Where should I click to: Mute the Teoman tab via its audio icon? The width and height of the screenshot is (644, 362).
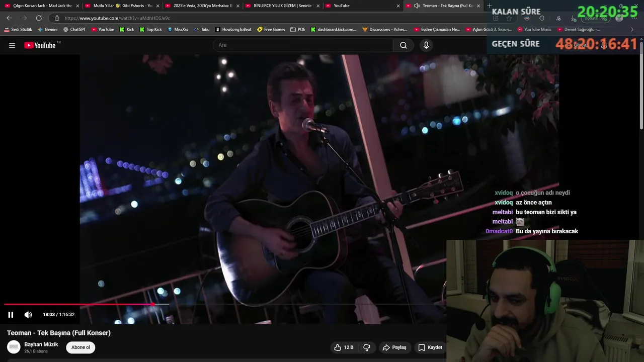coord(417,6)
